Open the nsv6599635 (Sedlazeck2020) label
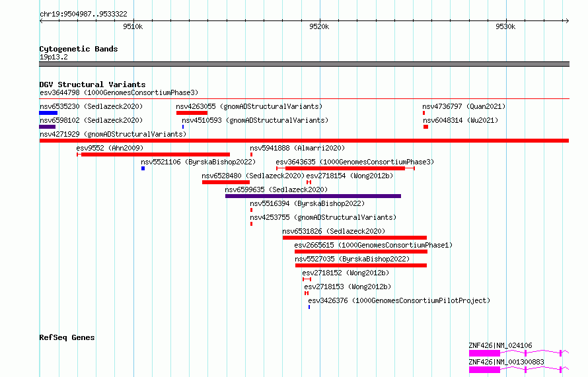588x377 pixels. (x=276, y=189)
